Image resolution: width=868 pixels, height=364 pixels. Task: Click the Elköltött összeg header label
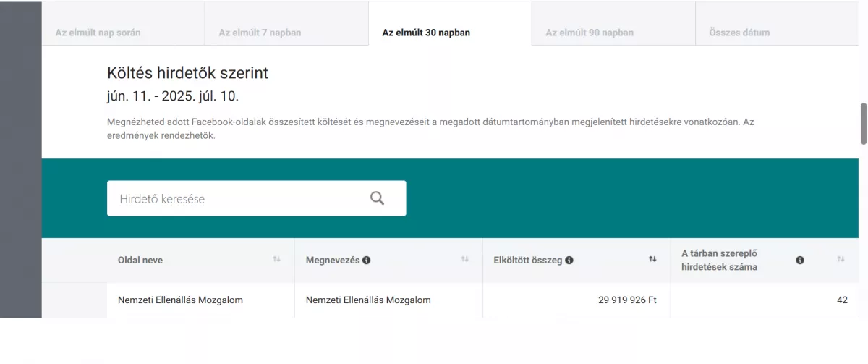[x=528, y=261]
